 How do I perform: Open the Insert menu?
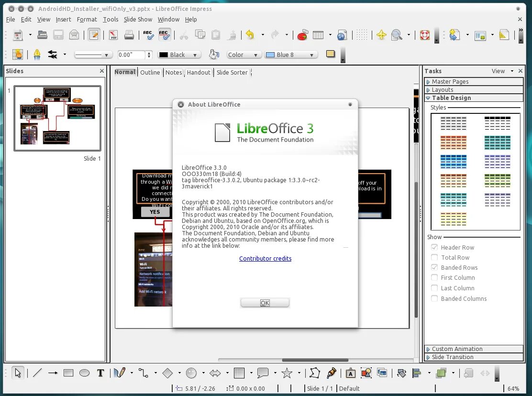coord(64,19)
